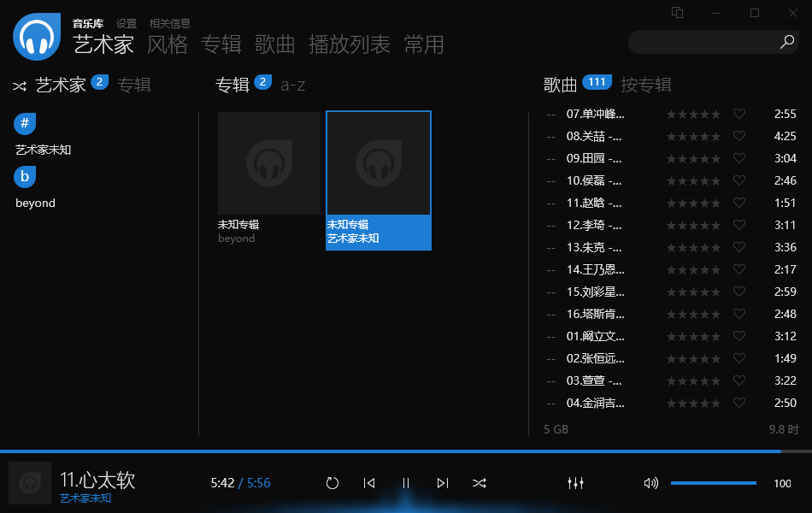Click the magnifier icon in search bar
This screenshot has height=513, width=812.
click(x=787, y=42)
